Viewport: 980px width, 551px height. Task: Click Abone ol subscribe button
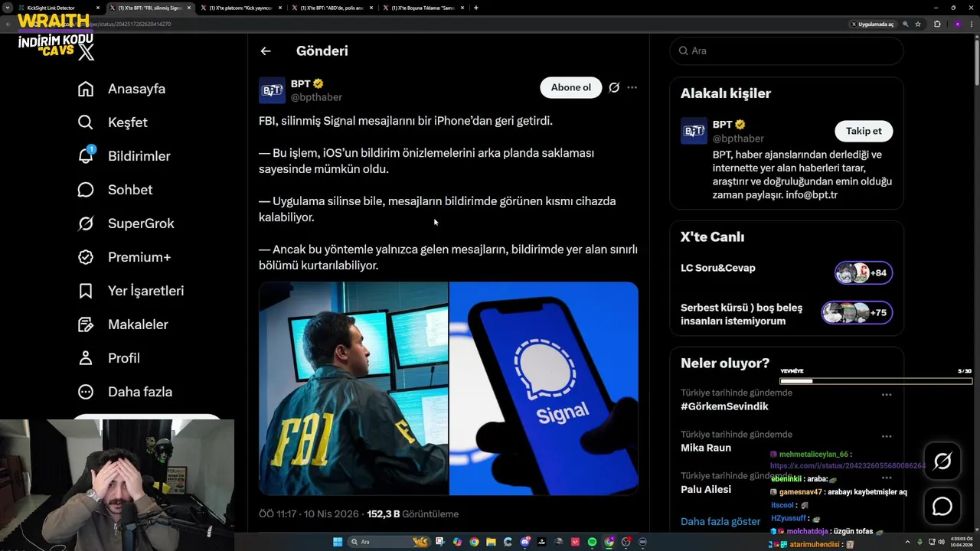pos(571,87)
